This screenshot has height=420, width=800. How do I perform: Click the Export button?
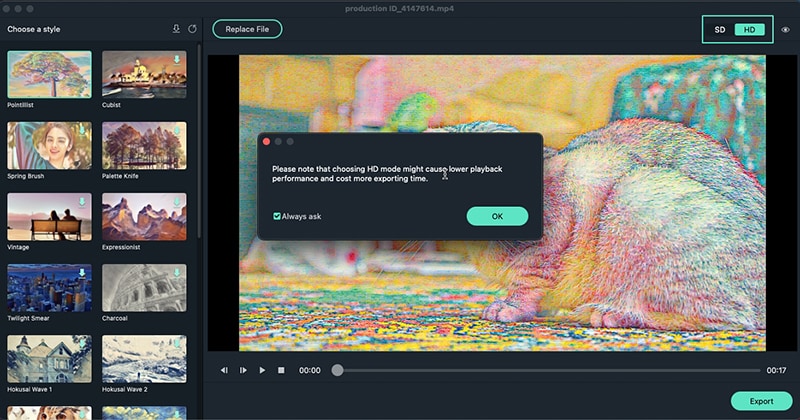[x=761, y=401]
